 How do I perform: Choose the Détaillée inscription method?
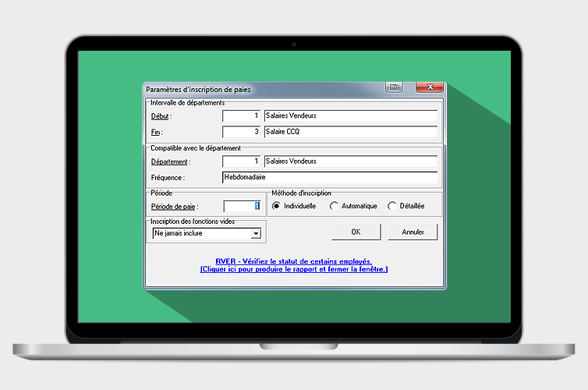pos(406,206)
